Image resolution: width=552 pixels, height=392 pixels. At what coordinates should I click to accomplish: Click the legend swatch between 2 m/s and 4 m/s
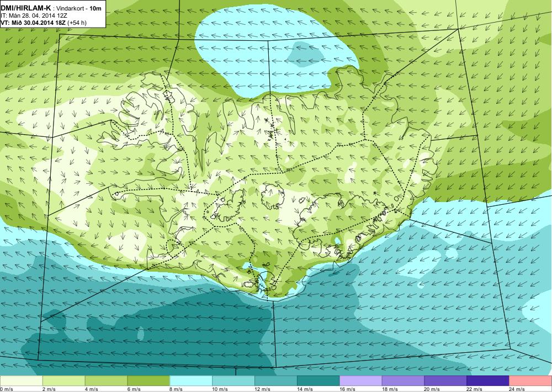(x=63, y=381)
